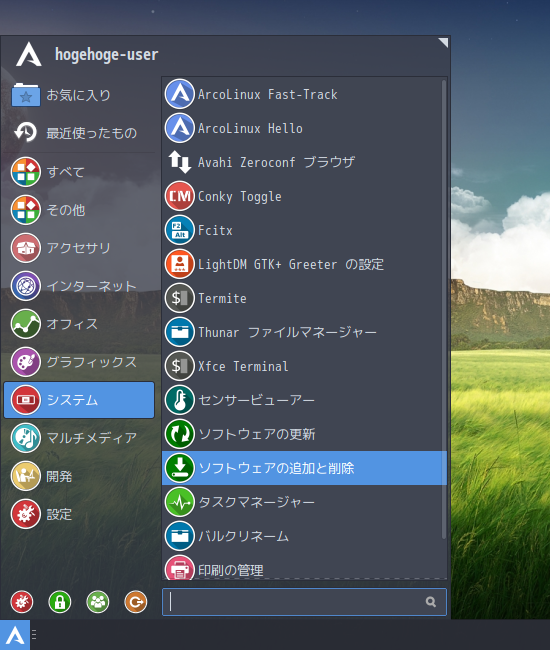Select the 最近使ったもの category
The width and height of the screenshot is (550, 650).
[x=79, y=133]
